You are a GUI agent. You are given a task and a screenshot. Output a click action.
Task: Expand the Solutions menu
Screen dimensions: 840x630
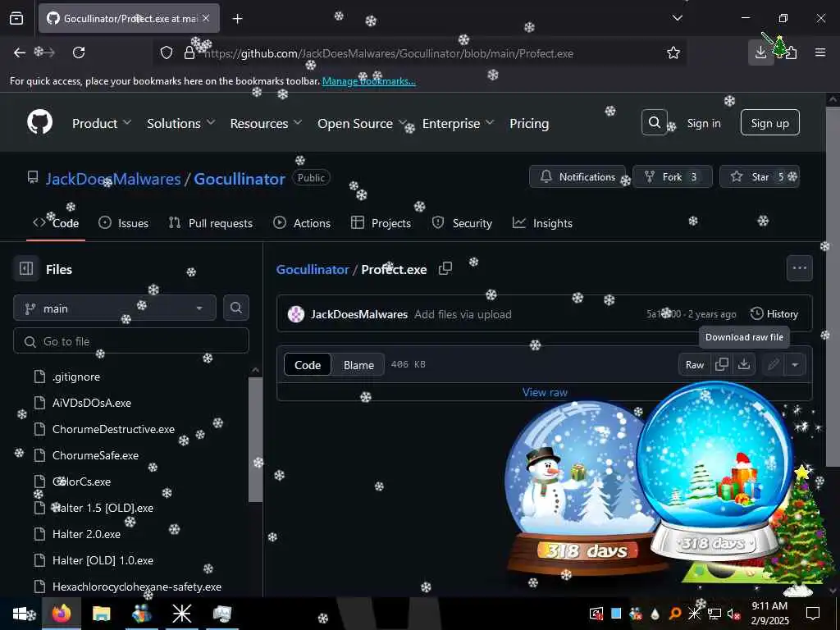tap(180, 123)
